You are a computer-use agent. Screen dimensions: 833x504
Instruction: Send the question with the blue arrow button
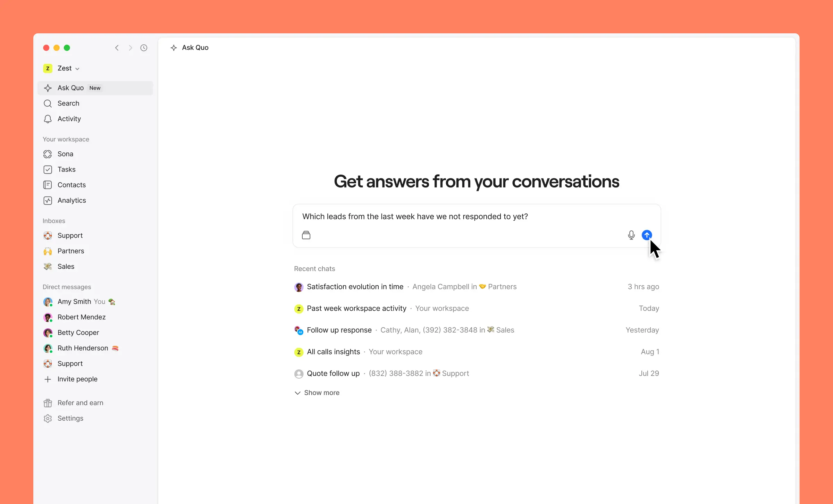647,235
